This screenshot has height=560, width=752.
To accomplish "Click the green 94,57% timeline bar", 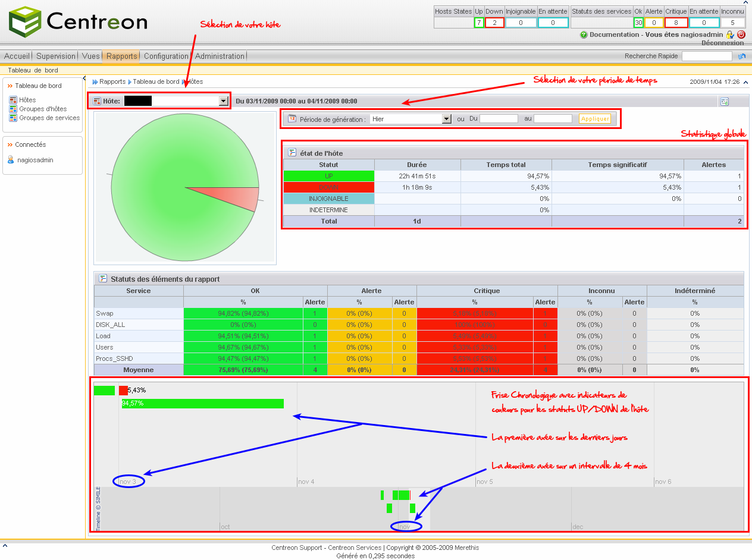I will click(x=202, y=404).
